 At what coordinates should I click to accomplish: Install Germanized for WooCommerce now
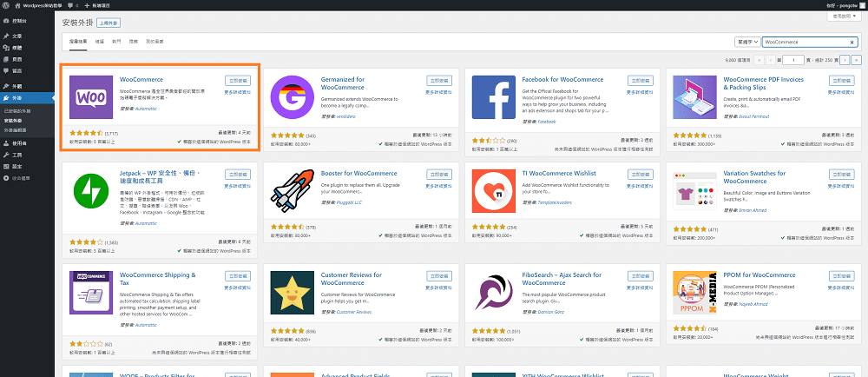click(x=439, y=81)
